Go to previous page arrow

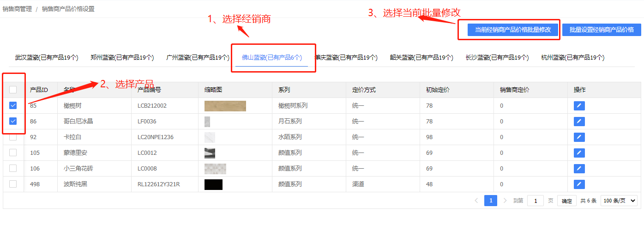[476, 201]
